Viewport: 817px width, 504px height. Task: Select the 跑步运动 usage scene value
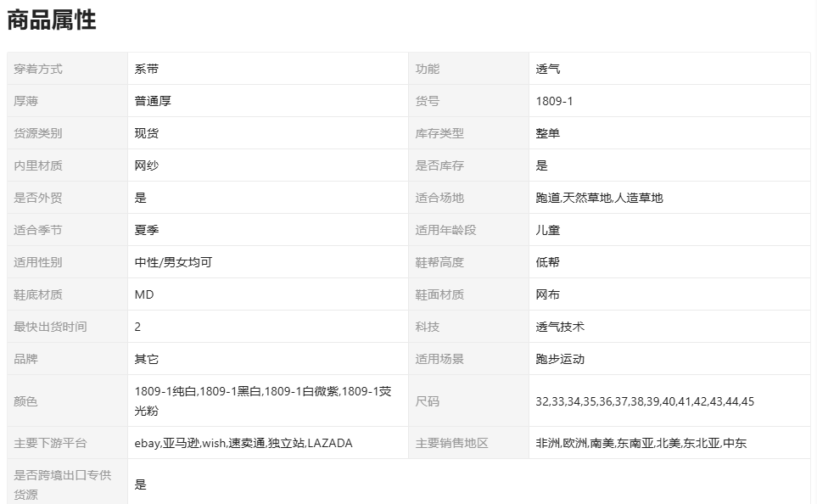[x=560, y=359]
